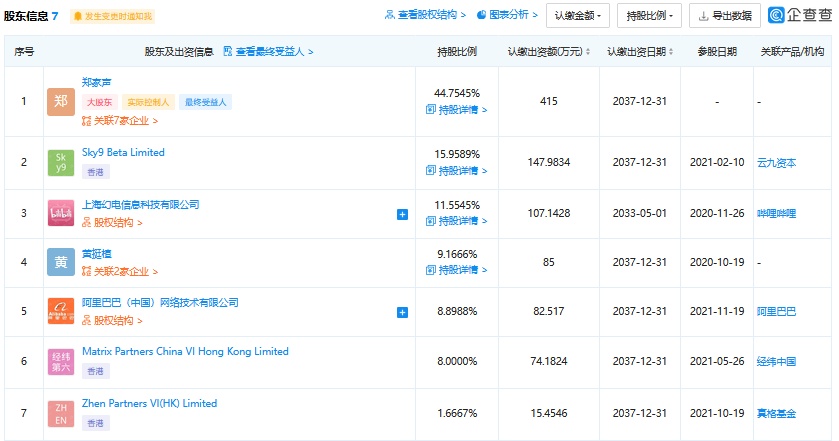Open 经纬中国 related institution link
This screenshot has height=441, width=839.
tap(776, 362)
